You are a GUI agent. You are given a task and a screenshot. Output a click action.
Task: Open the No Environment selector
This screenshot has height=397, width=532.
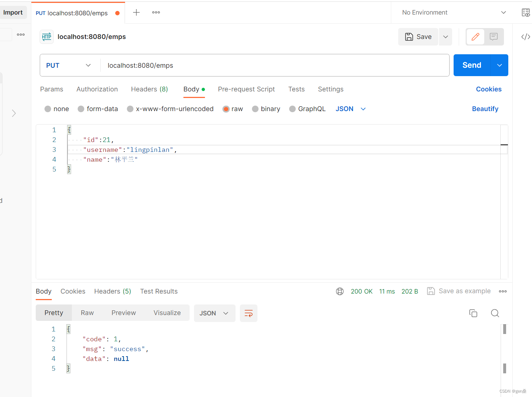454,12
